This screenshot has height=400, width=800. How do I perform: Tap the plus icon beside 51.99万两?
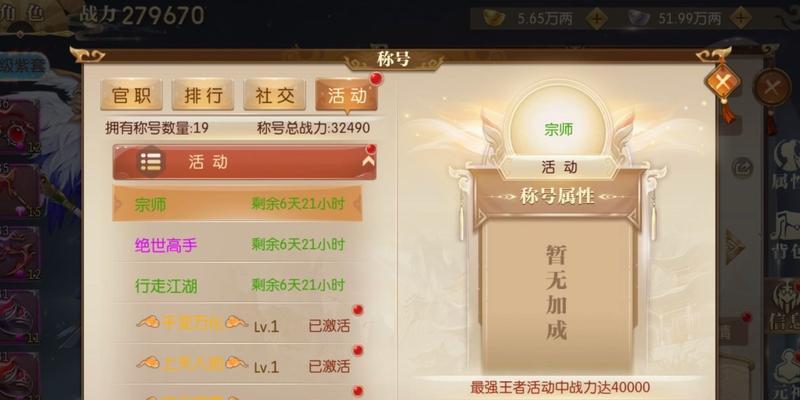(740, 18)
